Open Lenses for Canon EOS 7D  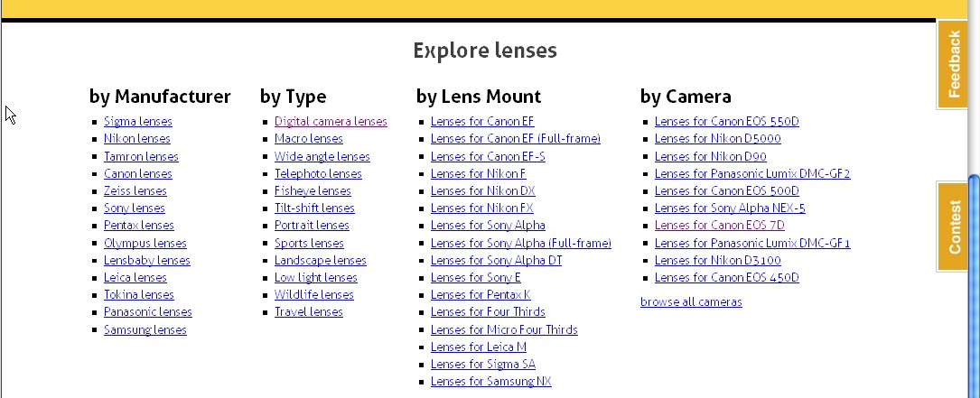(x=719, y=225)
